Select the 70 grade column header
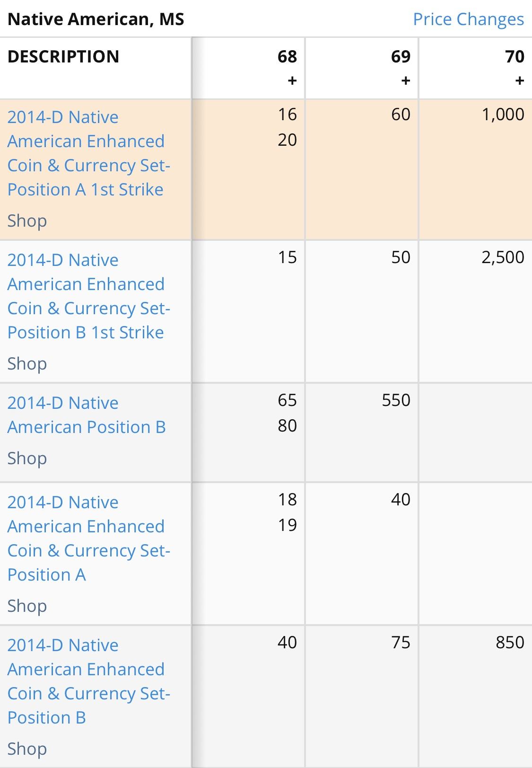Image resolution: width=532 pixels, height=768 pixels. [x=515, y=57]
